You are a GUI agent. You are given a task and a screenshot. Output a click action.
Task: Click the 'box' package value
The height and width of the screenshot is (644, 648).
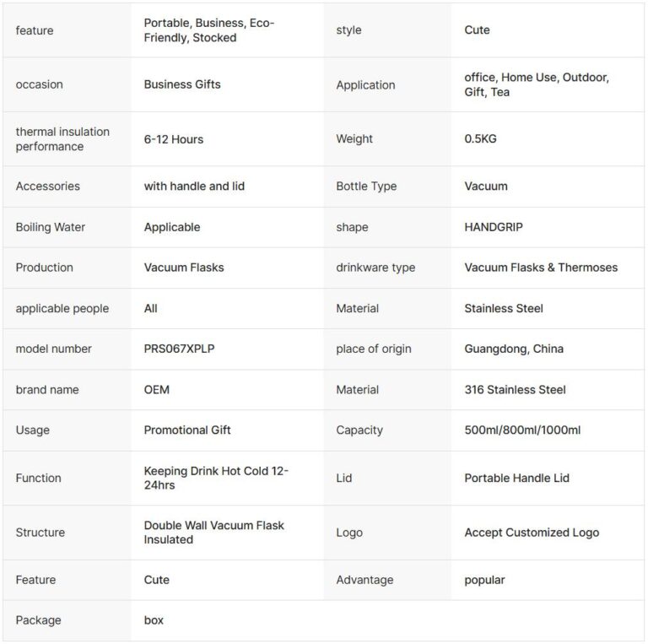pyautogui.click(x=154, y=620)
